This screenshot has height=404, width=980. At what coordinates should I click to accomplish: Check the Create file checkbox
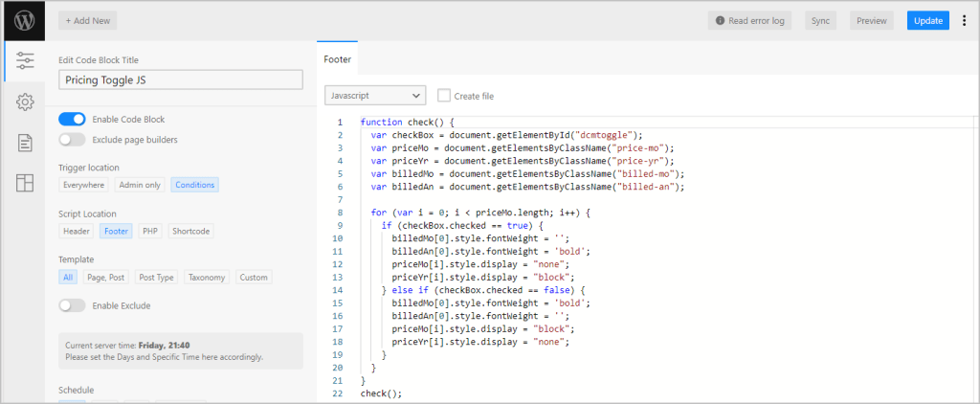coord(444,96)
